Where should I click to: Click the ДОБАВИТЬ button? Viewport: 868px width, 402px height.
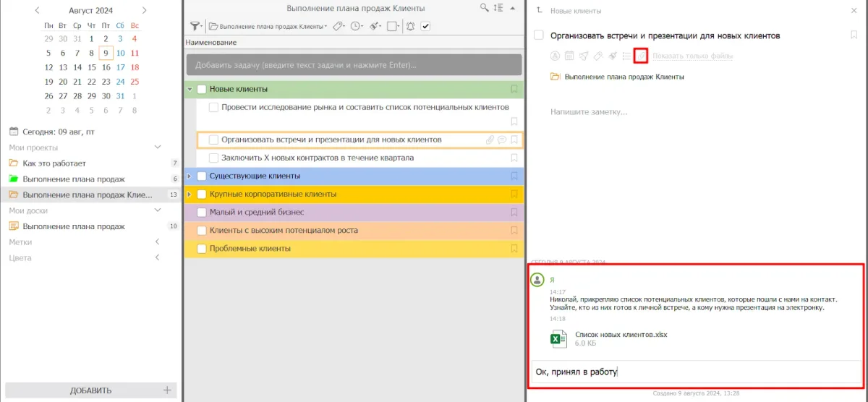point(90,390)
